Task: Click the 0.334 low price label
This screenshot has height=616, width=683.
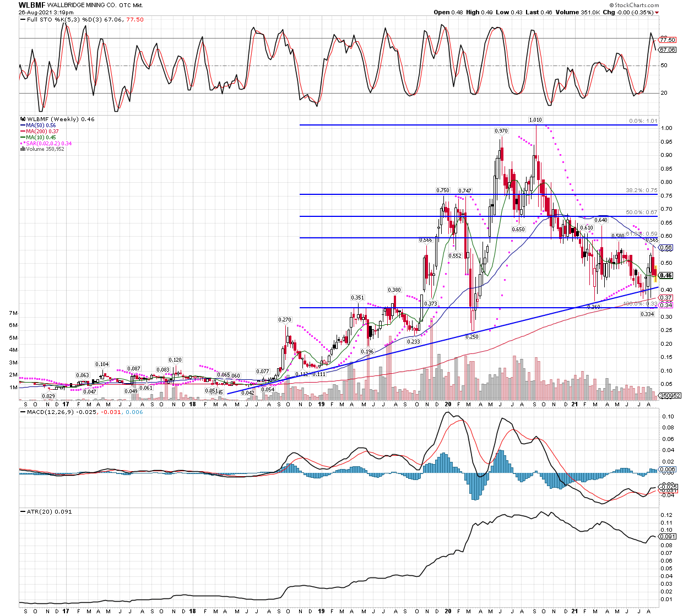Action: [x=647, y=314]
